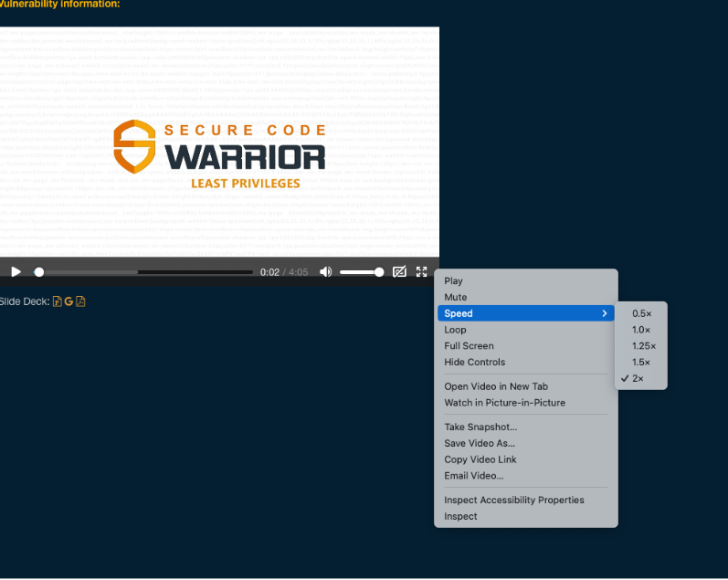Click Take Snapshot... menu entry

click(480, 427)
